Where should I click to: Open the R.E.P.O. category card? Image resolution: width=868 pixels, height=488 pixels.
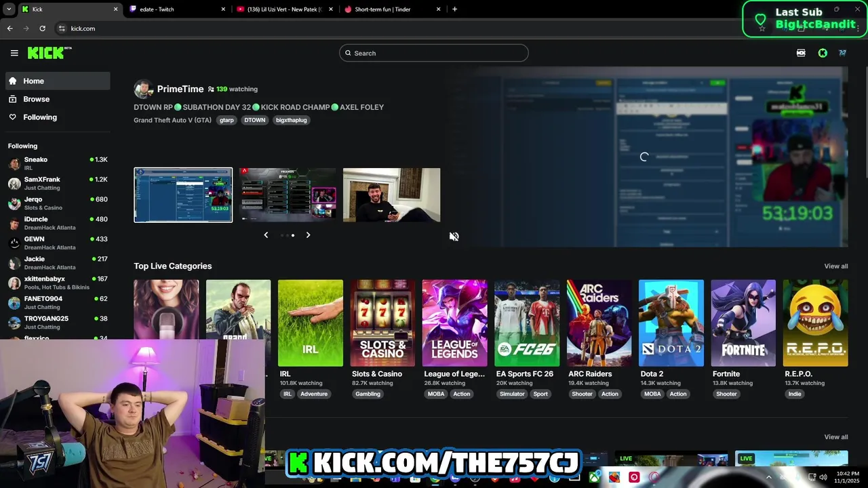pos(815,323)
